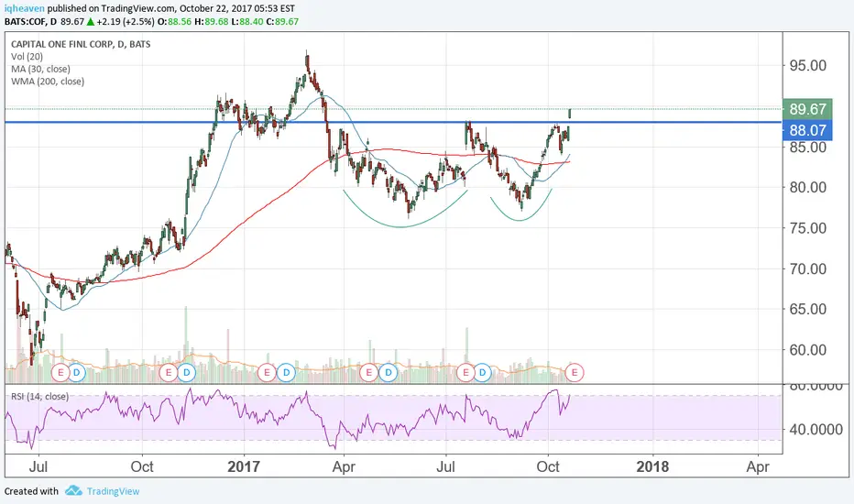Click the D dividend marker for July 2016
This screenshot has width=854, height=504.
(77, 373)
